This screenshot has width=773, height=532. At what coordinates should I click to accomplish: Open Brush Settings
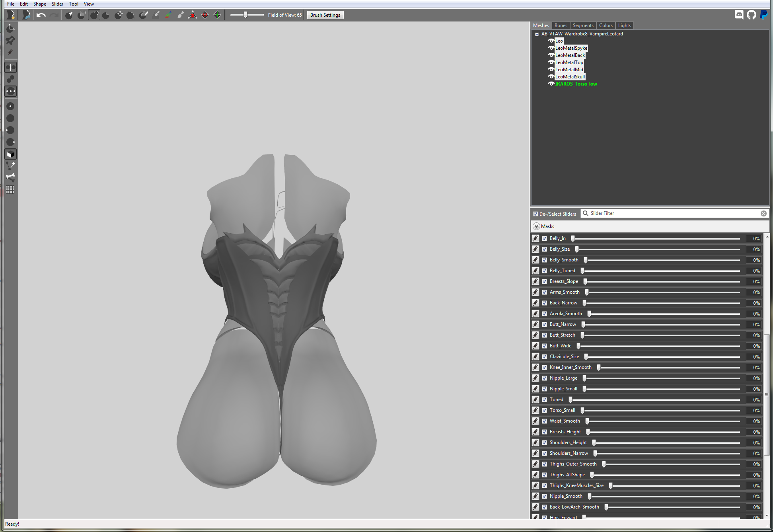[x=325, y=15]
